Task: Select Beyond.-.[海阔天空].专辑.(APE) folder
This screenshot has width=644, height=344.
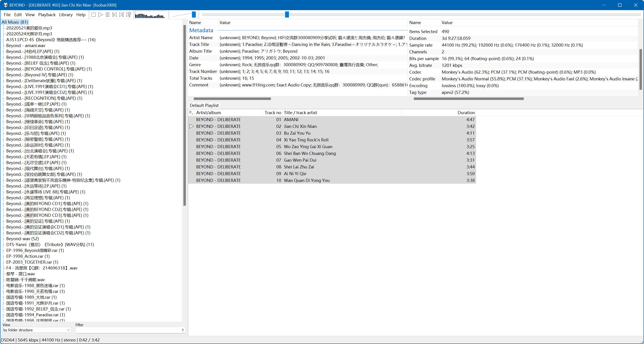Action: [x=38, y=110]
